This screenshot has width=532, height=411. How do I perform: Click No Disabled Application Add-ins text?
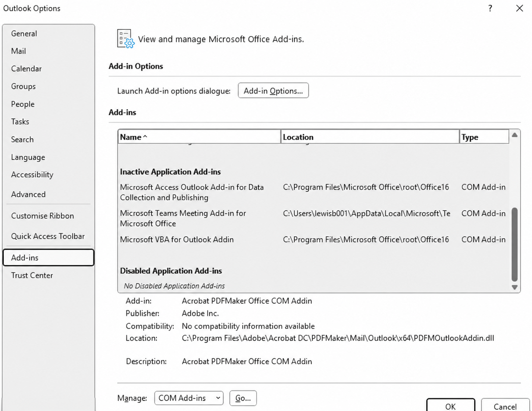point(174,286)
